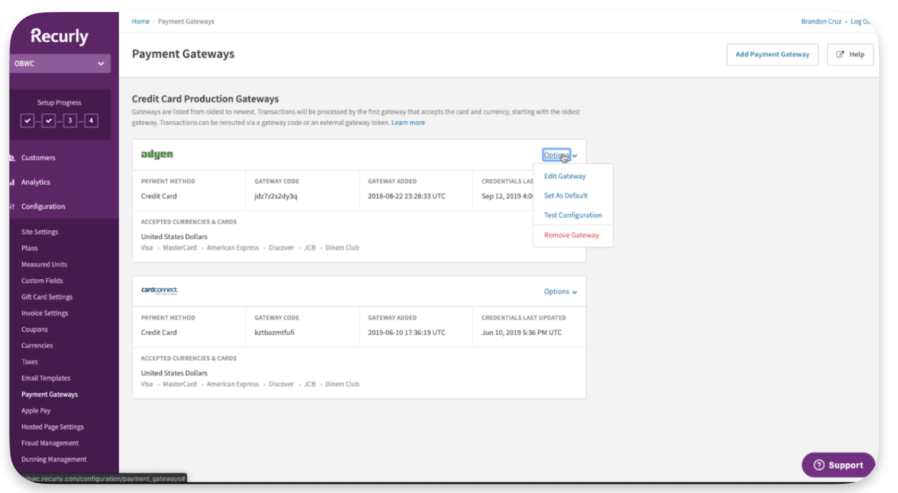Open Brandon Cruz user profile link
The width and height of the screenshot is (898, 493).
coord(821,21)
